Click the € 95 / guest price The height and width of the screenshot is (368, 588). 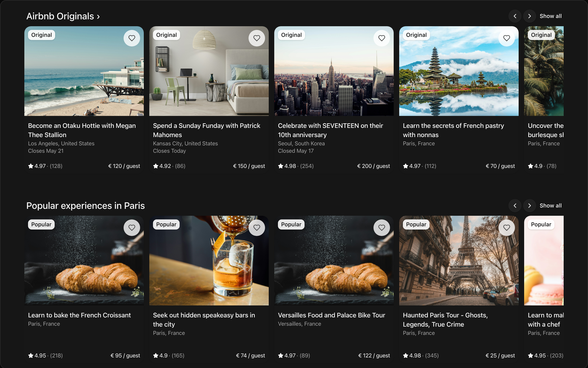(125, 356)
